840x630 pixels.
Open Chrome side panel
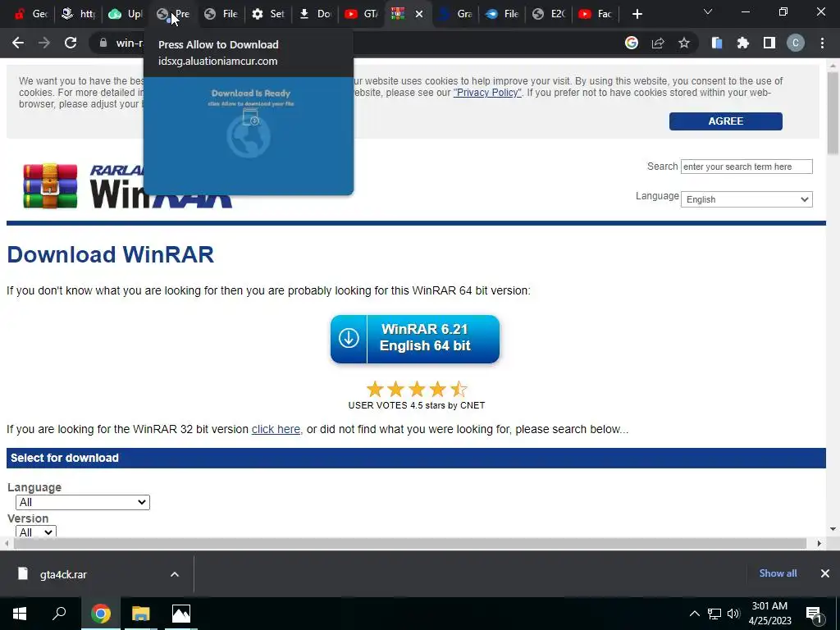click(x=769, y=43)
